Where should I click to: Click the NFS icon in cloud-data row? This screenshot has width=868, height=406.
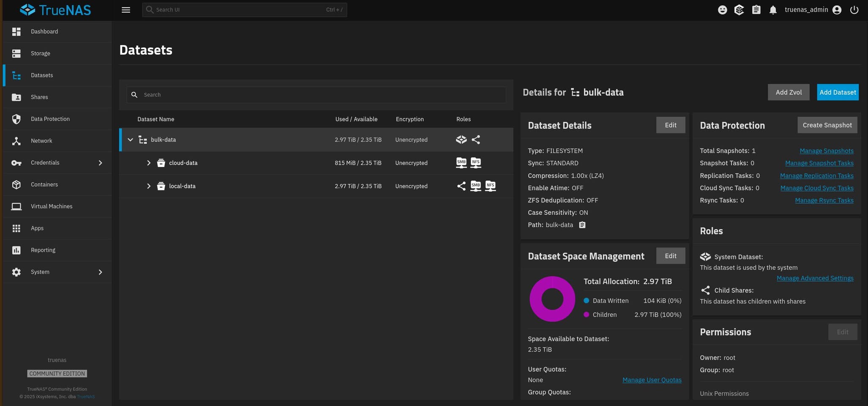476,163
